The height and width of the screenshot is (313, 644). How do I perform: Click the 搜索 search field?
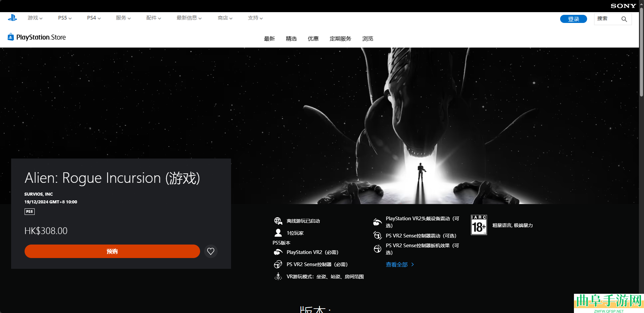(x=613, y=19)
